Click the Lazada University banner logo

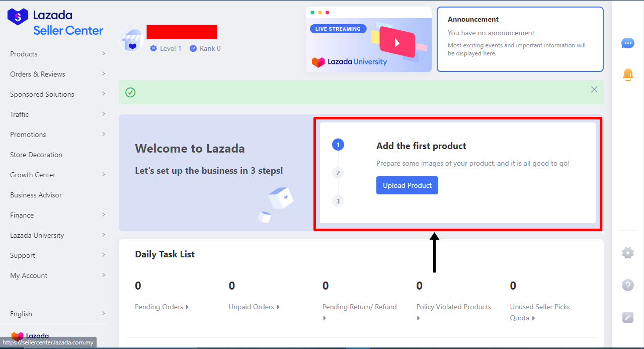click(x=350, y=62)
